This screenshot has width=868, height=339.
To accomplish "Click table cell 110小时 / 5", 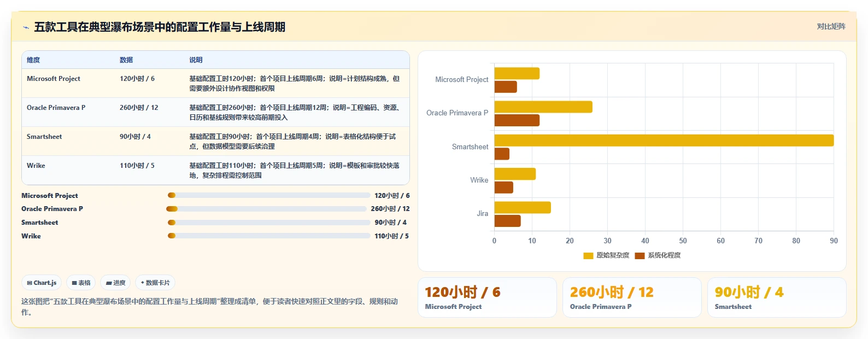I will pyautogui.click(x=137, y=166).
